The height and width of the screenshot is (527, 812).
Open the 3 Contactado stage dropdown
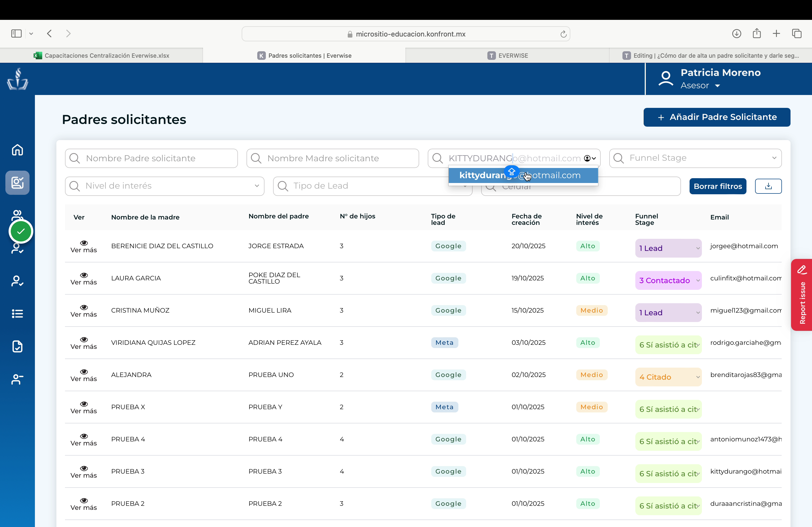(668, 281)
